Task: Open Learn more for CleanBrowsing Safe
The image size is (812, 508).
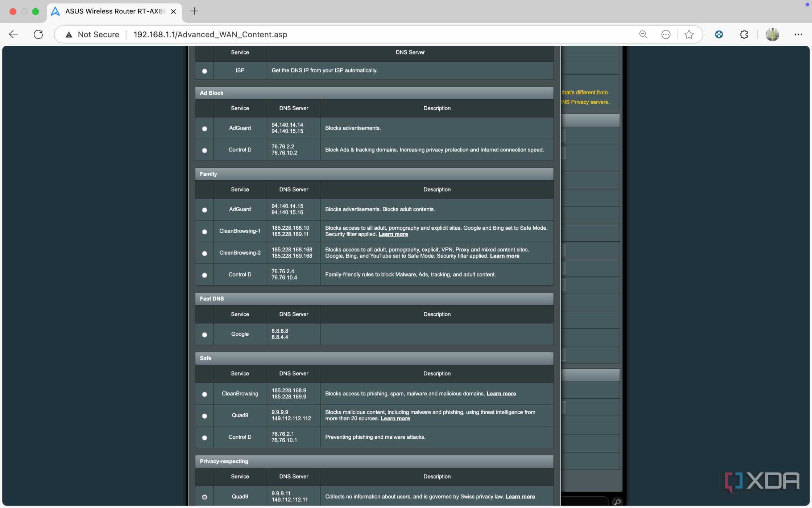Action: click(x=501, y=393)
